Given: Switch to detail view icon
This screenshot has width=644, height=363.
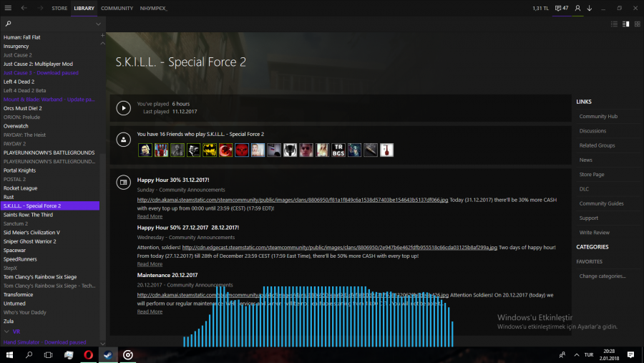Looking at the screenshot, I should tap(625, 24).
